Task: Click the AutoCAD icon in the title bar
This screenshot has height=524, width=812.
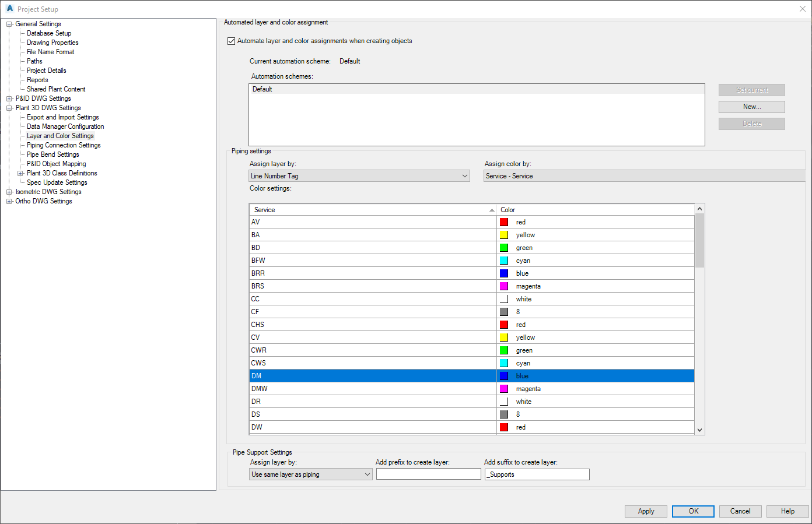Action: (8, 9)
